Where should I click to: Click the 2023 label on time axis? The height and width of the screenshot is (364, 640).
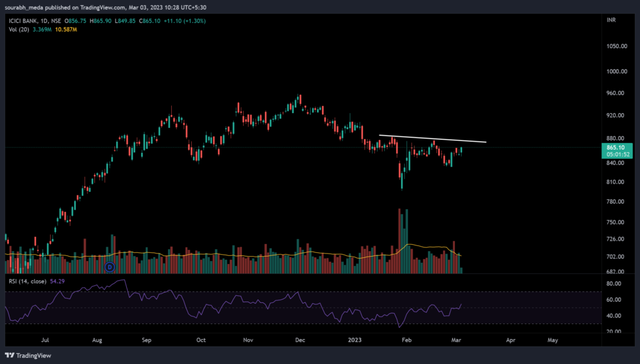tap(355, 340)
